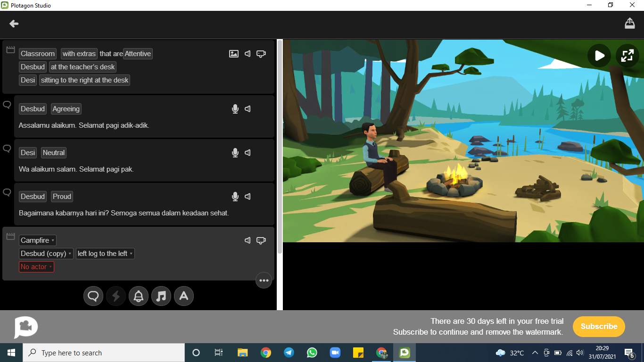Screen dimensions: 644x362
Task: Click speech bubble beside Desbud Proud line
Action: [7, 192]
